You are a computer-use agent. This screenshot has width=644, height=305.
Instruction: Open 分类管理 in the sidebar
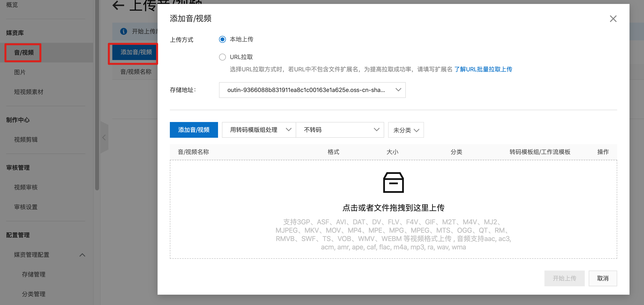(x=33, y=294)
